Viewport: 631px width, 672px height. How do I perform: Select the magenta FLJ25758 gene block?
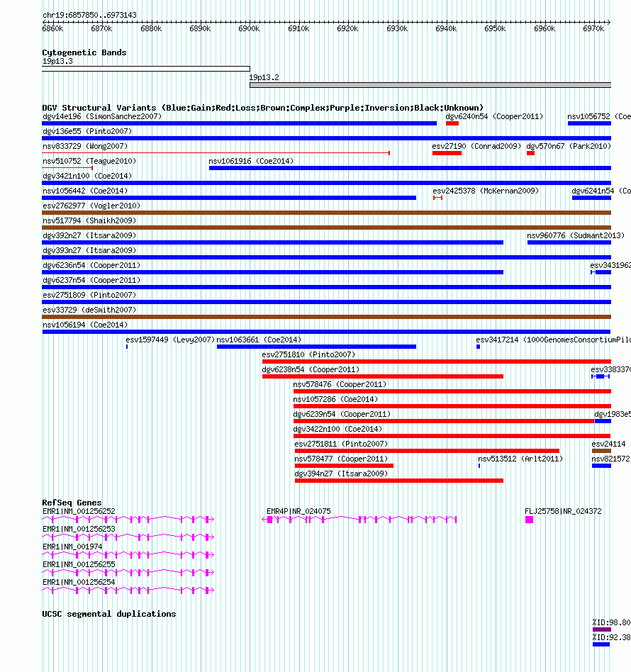click(x=530, y=520)
